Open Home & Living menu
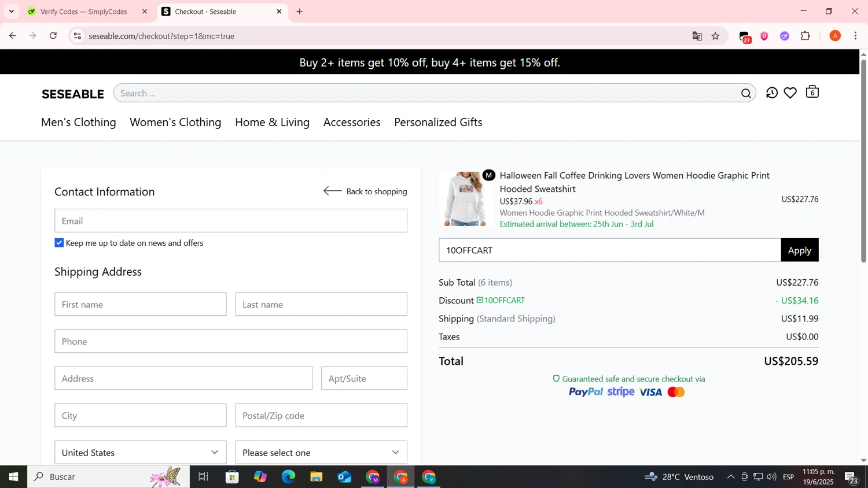Screen dimensions: 868x488 [x=272, y=122]
